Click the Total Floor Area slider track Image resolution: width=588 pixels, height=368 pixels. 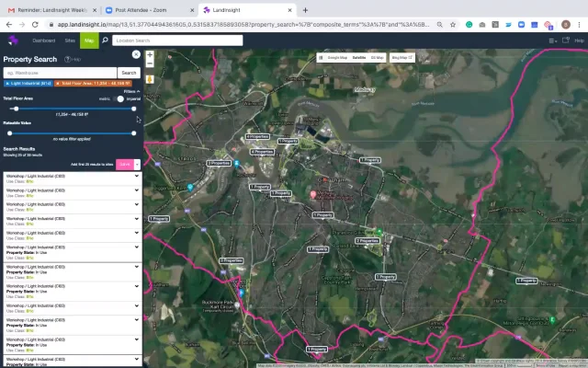[73, 109]
